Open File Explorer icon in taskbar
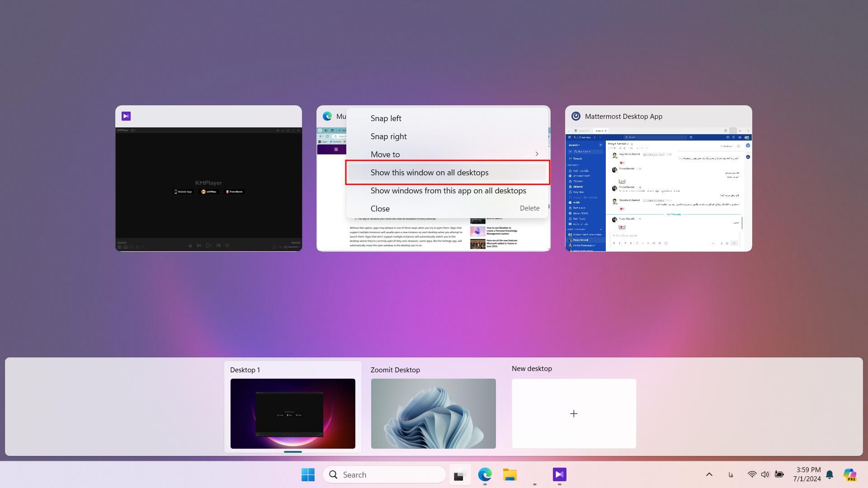Viewport: 868px width, 488px height. (x=509, y=475)
